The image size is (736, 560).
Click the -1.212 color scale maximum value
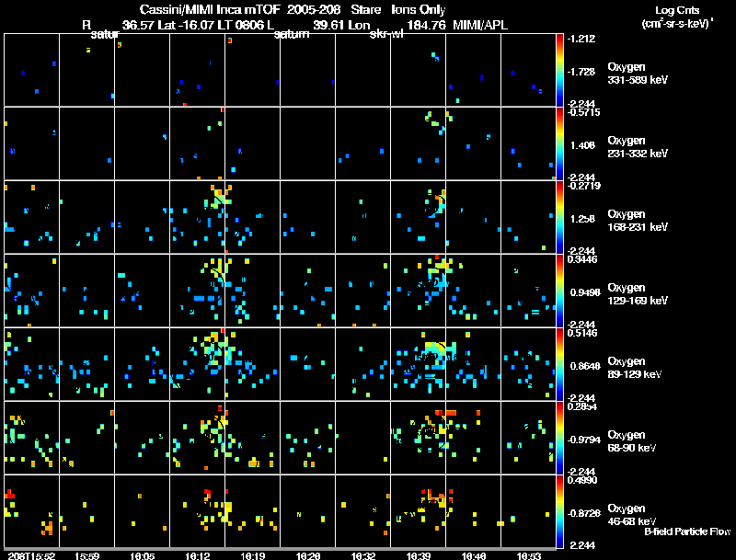[x=581, y=39]
